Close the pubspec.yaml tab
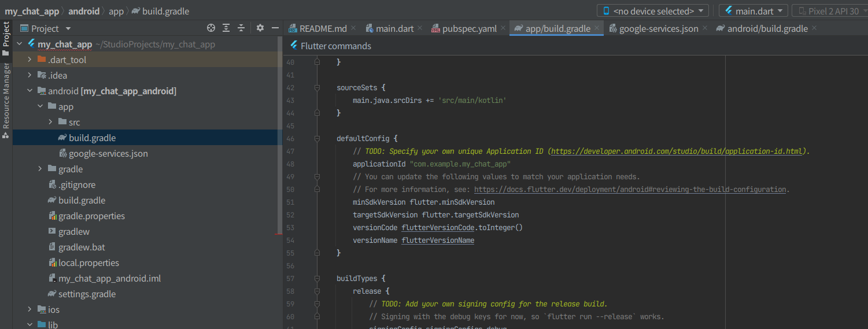Image resolution: width=868 pixels, height=329 pixels. coord(503,28)
